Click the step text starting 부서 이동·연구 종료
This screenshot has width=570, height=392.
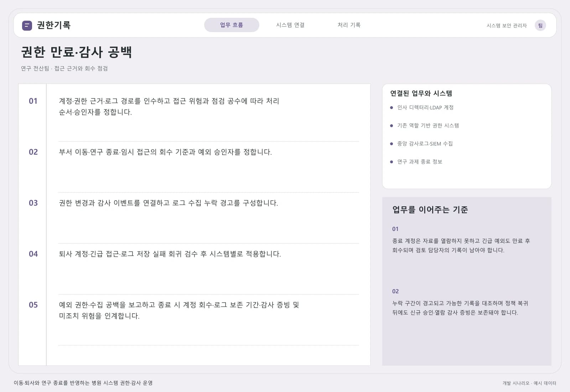pyautogui.click(x=165, y=152)
